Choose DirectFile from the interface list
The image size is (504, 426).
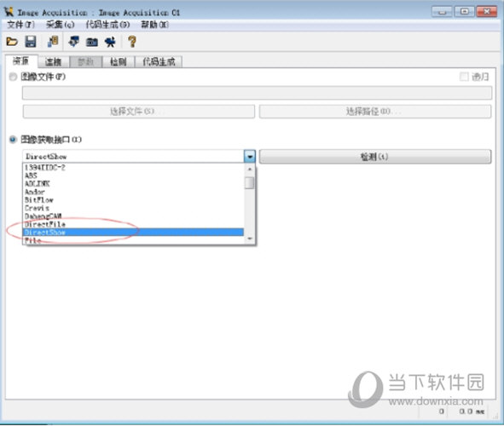coord(133,224)
